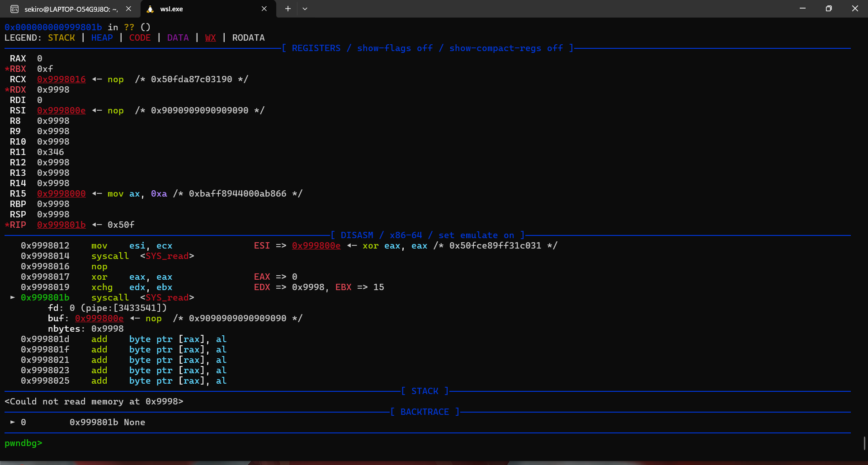Click the DISASM x86-64 section header

[x=427, y=235]
